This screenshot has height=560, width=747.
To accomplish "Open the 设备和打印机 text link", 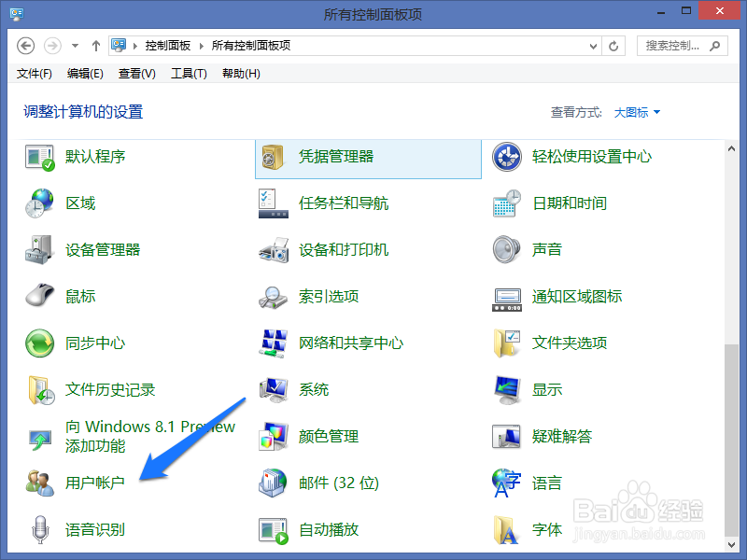I will point(344,249).
